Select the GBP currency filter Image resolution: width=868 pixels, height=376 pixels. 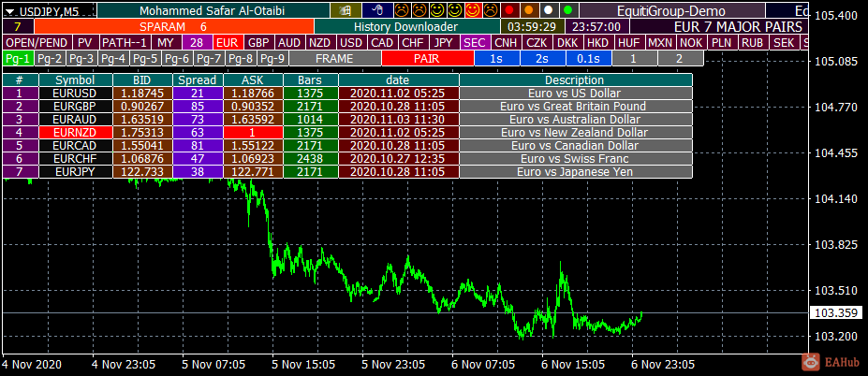(257, 43)
